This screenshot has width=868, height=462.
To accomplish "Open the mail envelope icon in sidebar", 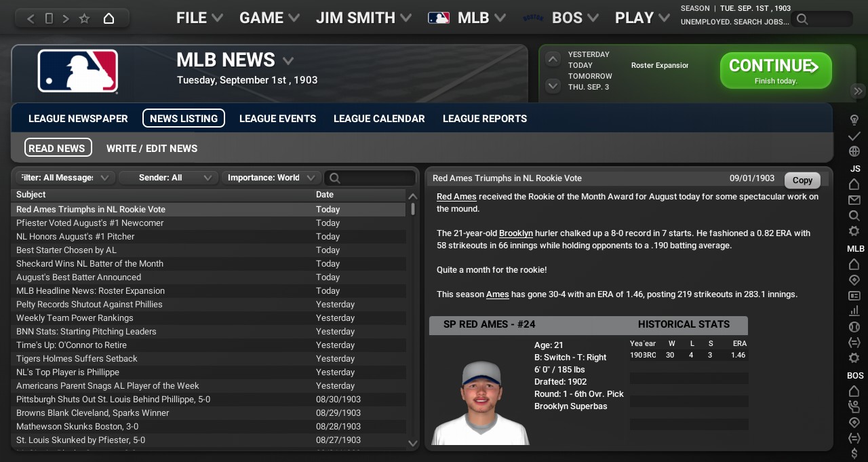I will point(854,200).
